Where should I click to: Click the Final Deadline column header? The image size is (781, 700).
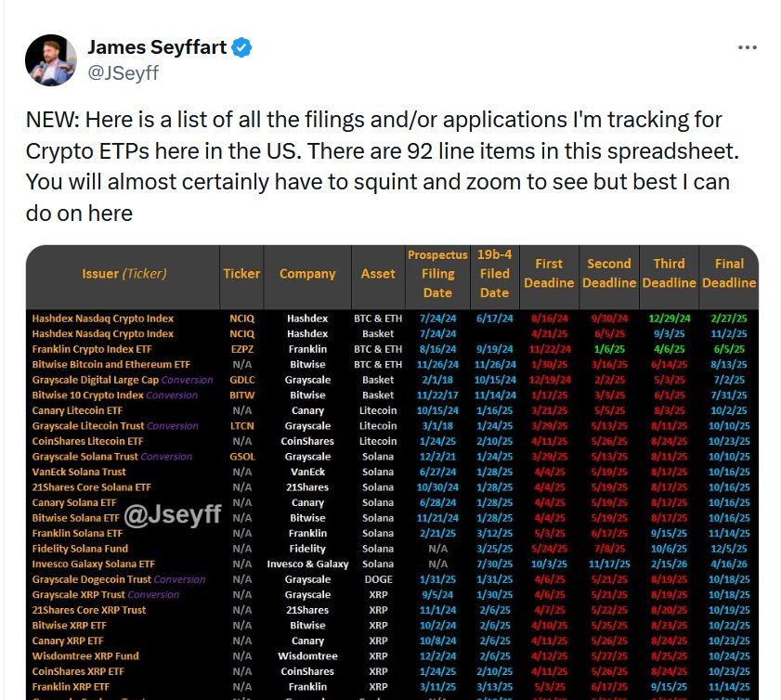[x=729, y=273]
